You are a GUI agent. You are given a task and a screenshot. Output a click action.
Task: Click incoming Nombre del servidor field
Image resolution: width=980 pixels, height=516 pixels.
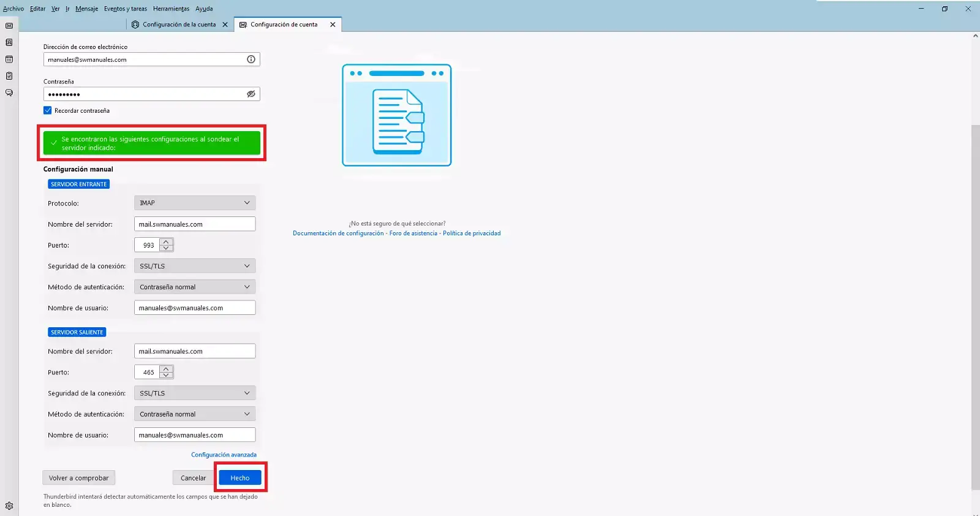point(195,224)
